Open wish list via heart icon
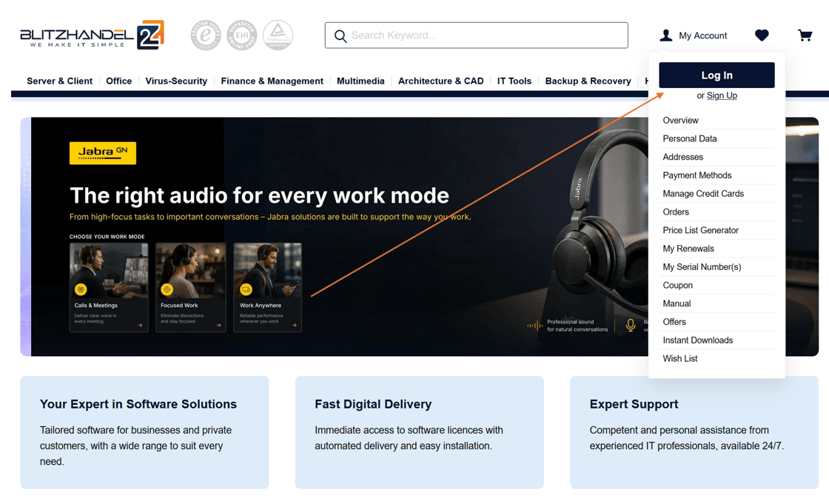This screenshot has width=829, height=504. pyautogui.click(x=762, y=36)
